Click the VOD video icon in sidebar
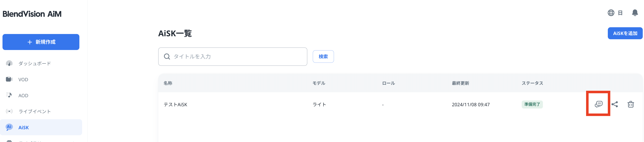The height and width of the screenshot is (142, 644). 9,79
